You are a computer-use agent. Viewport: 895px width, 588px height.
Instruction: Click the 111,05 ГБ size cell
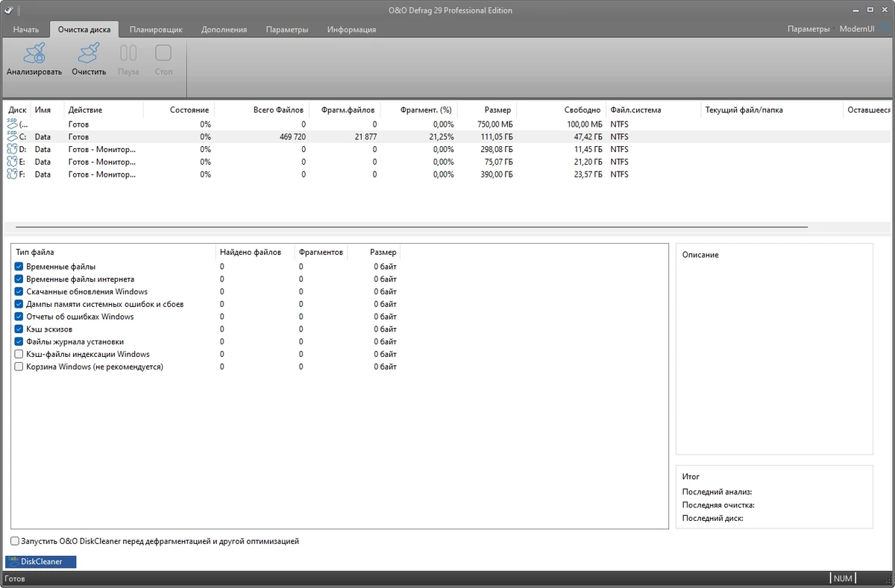coord(494,136)
